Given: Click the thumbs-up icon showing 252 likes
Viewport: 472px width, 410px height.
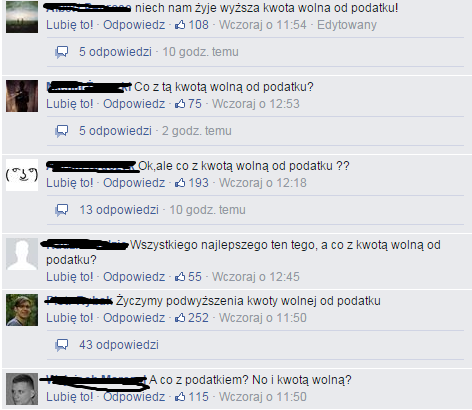Looking at the screenshot, I should [180, 318].
